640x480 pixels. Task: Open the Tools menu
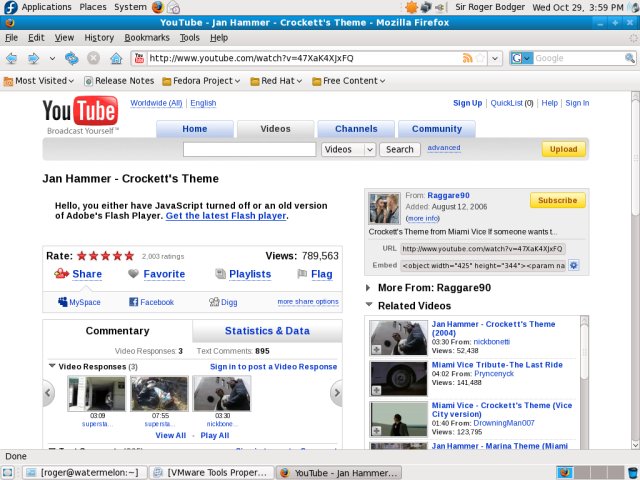(x=189, y=38)
